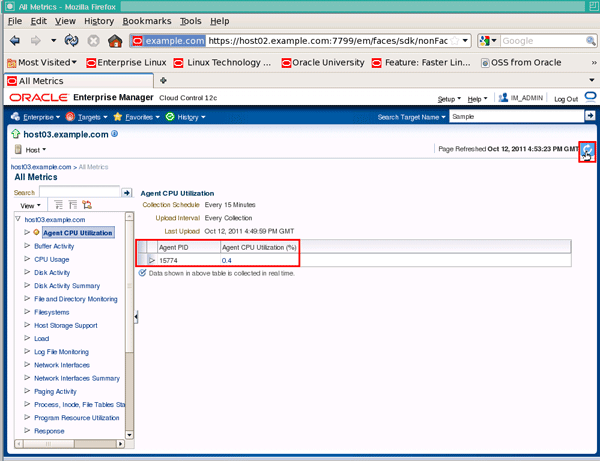The height and width of the screenshot is (461, 600).
Task: Expand the Agent PID 15774 row
Action: (152, 261)
